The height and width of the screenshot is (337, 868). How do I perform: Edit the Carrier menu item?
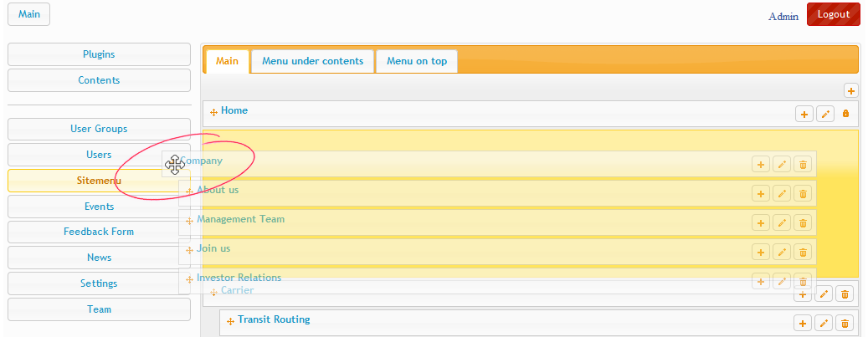pos(824,294)
